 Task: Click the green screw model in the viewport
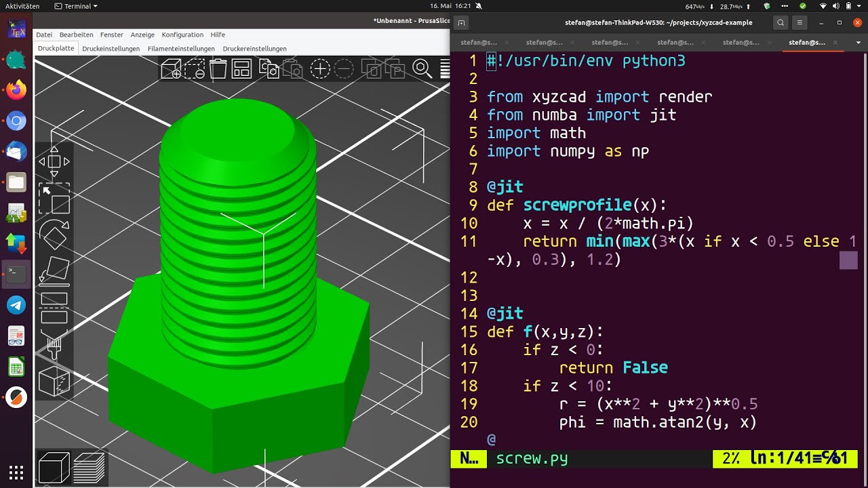[237, 285]
